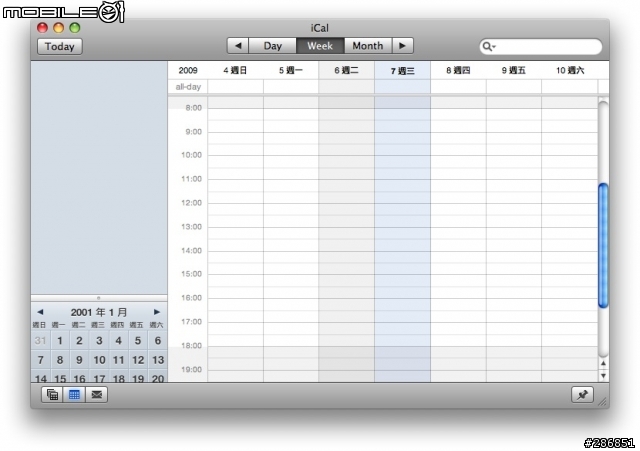Click the 12:00 time label

pyautogui.click(x=191, y=203)
